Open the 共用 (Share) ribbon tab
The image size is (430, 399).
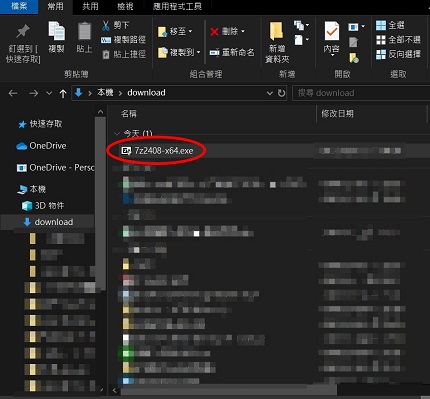click(x=90, y=6)
